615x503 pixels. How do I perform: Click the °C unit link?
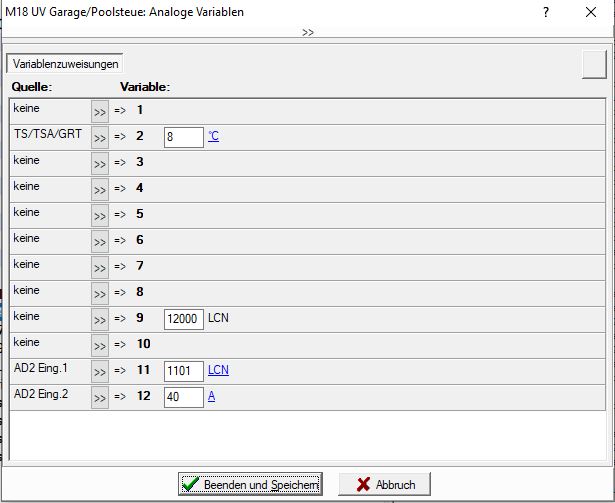click(213, 137)
